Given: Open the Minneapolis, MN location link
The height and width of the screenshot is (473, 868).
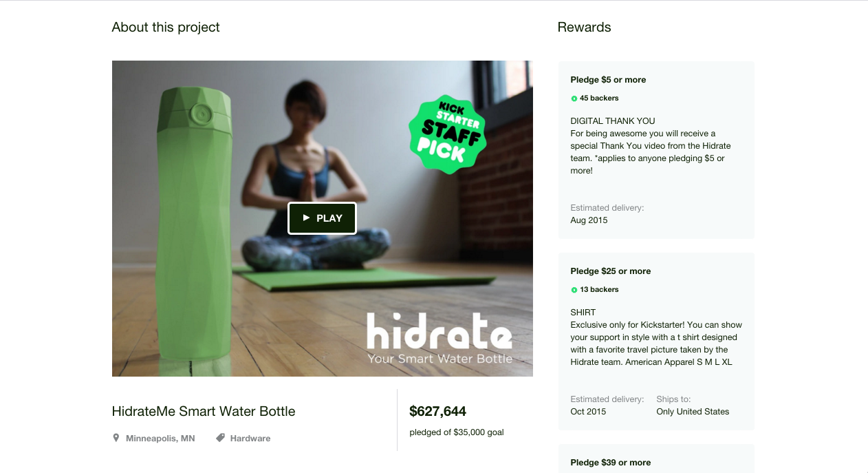Looking at the screenshot, I should [x=160, y=438].
